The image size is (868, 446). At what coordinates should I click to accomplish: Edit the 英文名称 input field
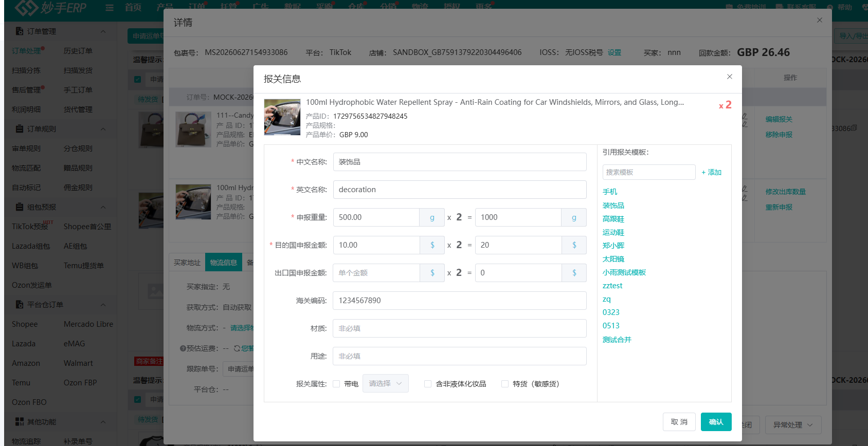[460, 190]
